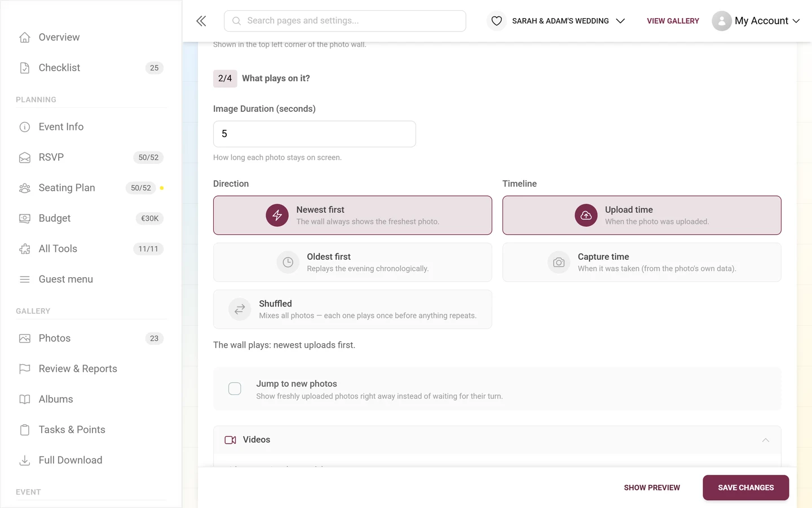The height and width of the screenshot is (508, 812).
Task: Click the heart icon beside wedding name
Action: [497, 21]
